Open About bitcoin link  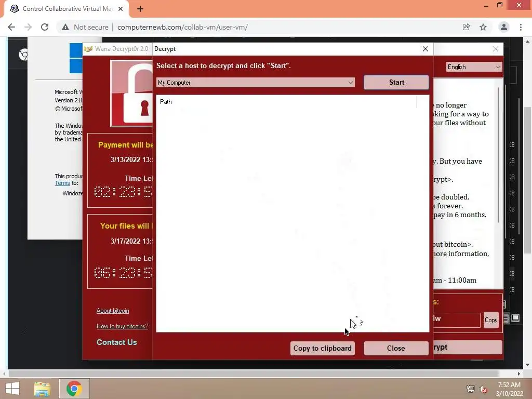tap(113, 311)
